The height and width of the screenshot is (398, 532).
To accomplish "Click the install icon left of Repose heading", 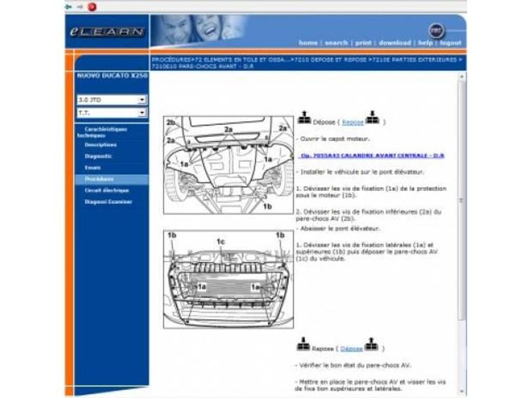I will click(x=303, y=344).
